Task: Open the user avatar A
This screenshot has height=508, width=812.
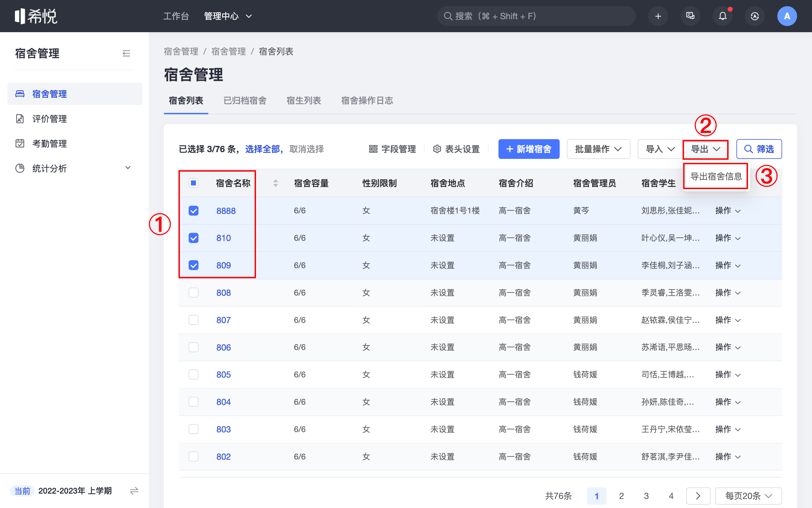Action: pyautogui.click(x=787, y=16)
